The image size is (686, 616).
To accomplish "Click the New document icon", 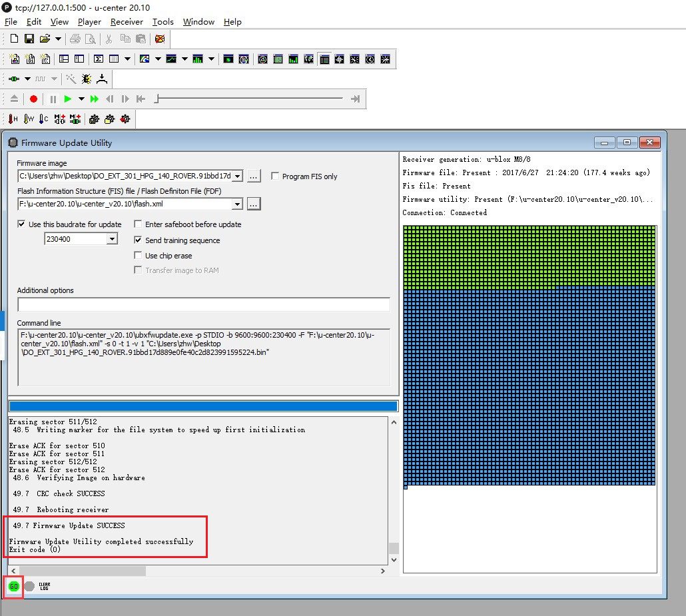I will (14, 39).
